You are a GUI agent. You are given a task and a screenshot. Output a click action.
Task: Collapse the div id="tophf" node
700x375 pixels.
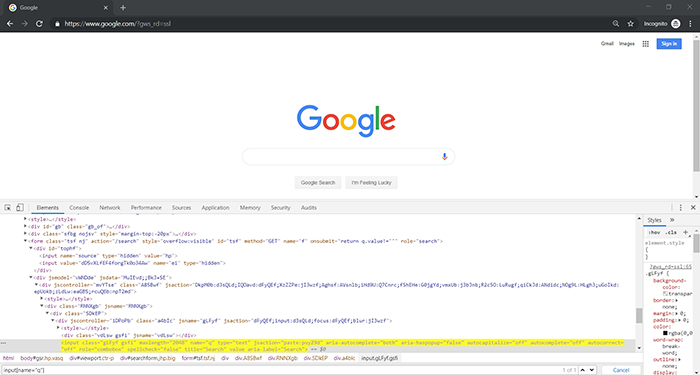[x=31, y=248]
